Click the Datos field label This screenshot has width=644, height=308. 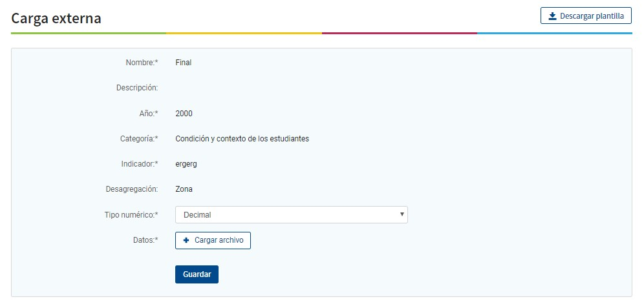[x=145, y=240]
